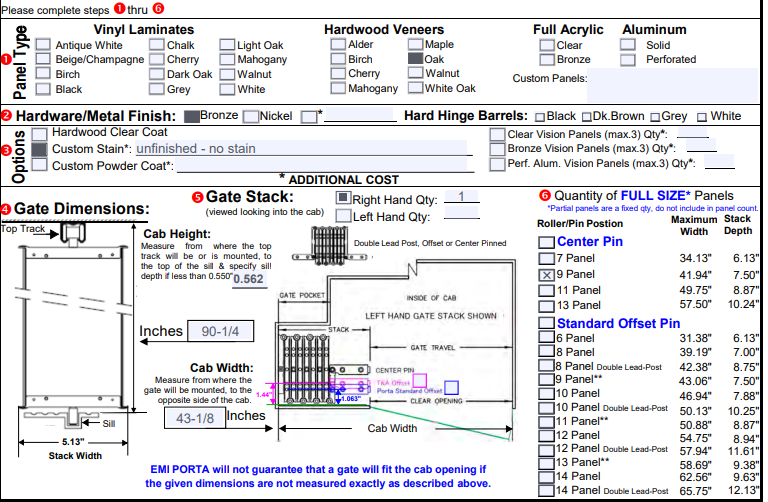The width and height of the screenshot is (768, 502).
Task: Select Beige/Champagne vinyl laminate checkbox
Action: [x=43, y=59]
